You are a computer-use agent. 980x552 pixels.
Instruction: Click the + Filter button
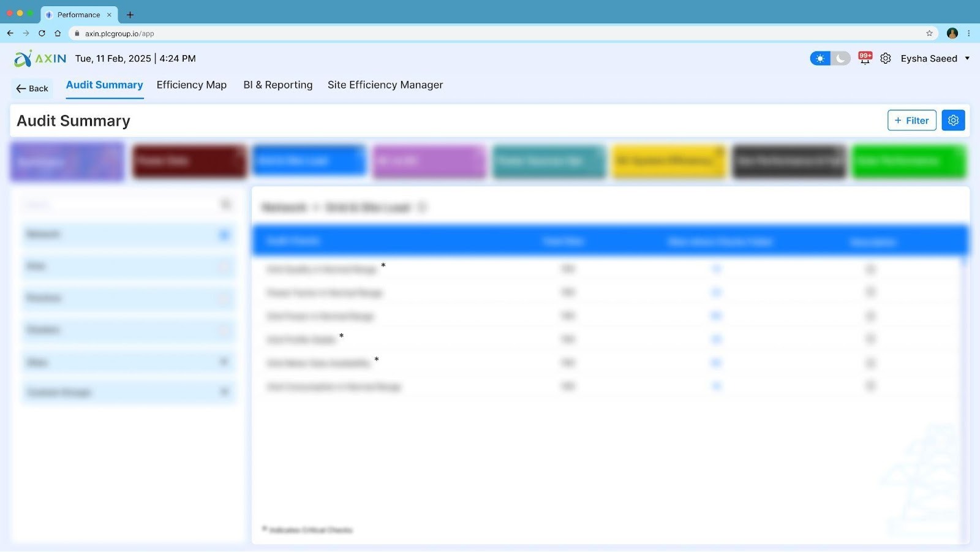click(x=911, y=121)
